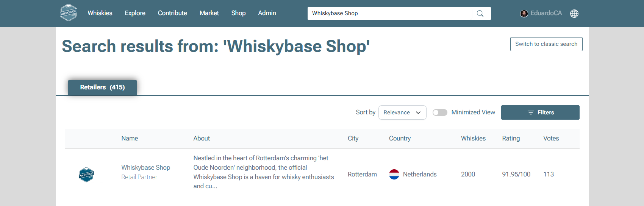Click the Country column header

tap(400, 139)
